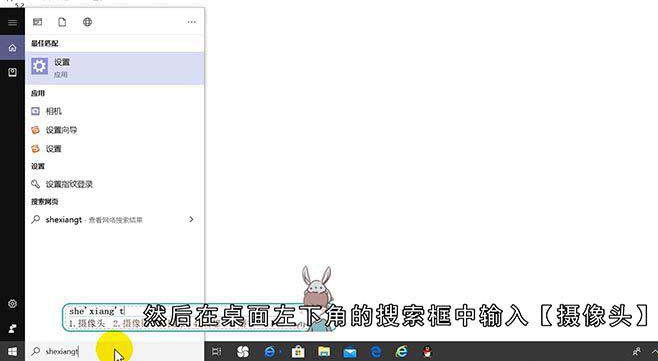658x361 pixels.
Task: Filter results by Documents icon
Action: (x=62, y=22)
